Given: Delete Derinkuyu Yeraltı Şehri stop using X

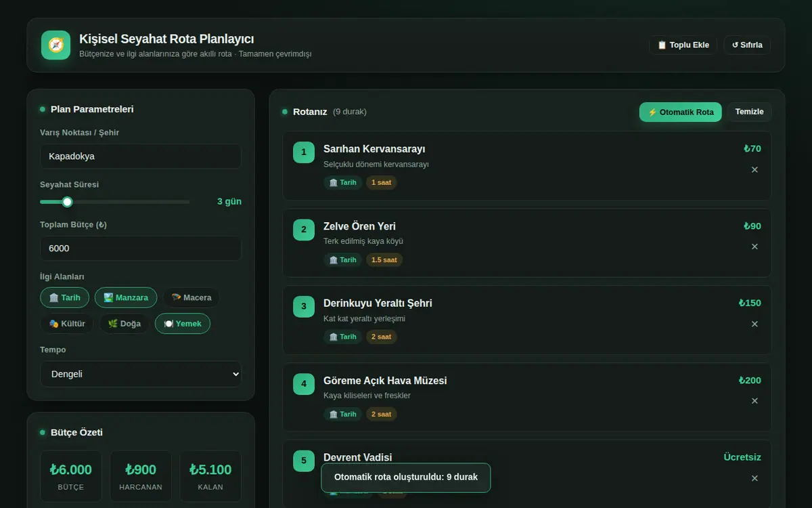Looking at the screenshot, I should 754,324.
